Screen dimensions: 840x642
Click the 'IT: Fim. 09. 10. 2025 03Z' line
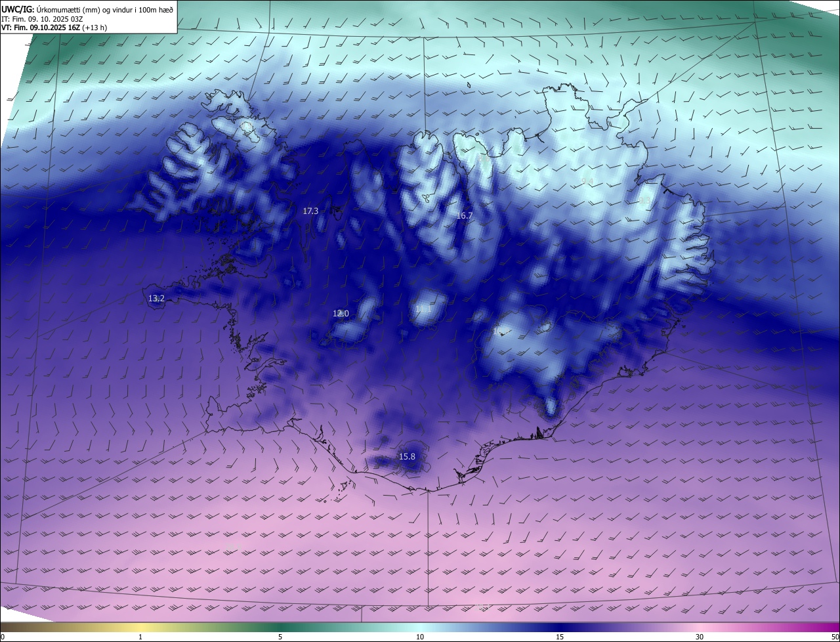[x=42, y=19]
